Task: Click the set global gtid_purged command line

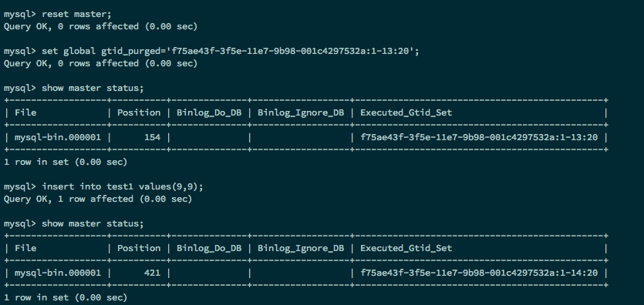Action: [x=231, y=52]
